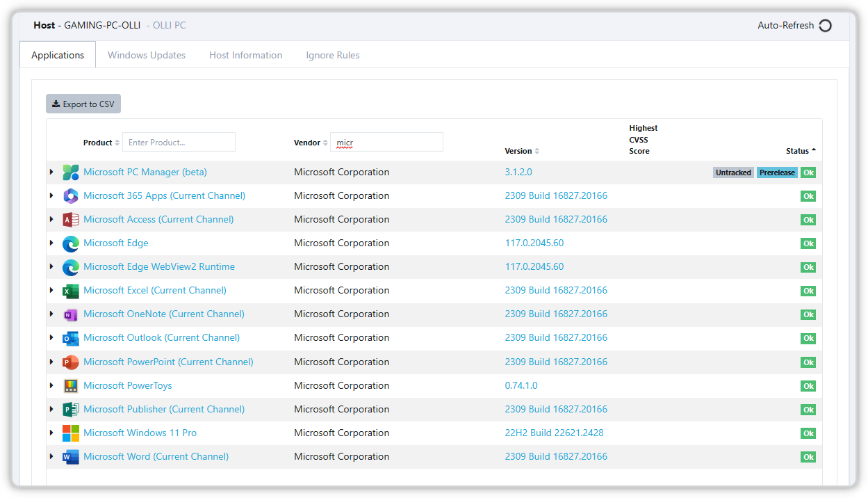Expand the Microsoft OneNote row
Viewport: 868px width, 498px height.
click(x=51, y=314)
